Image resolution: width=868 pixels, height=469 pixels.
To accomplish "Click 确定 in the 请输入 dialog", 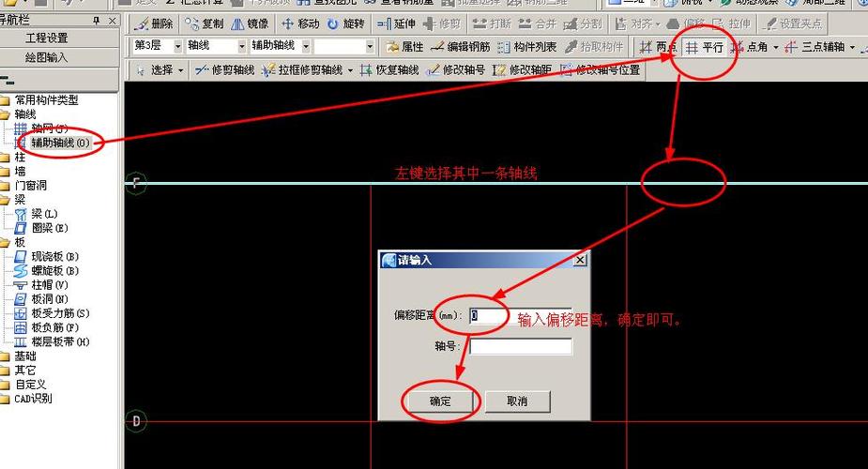I will point(441,401).
